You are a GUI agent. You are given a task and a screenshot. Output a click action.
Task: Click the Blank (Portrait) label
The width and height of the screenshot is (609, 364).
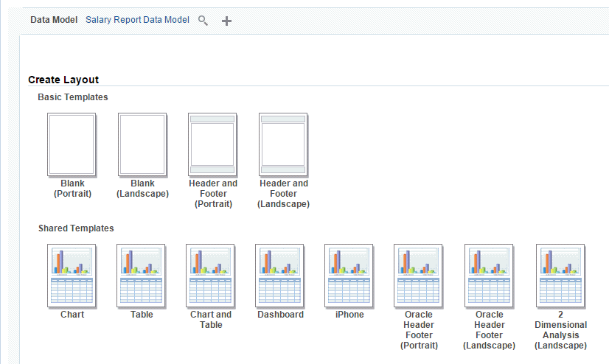coord(73,189)
